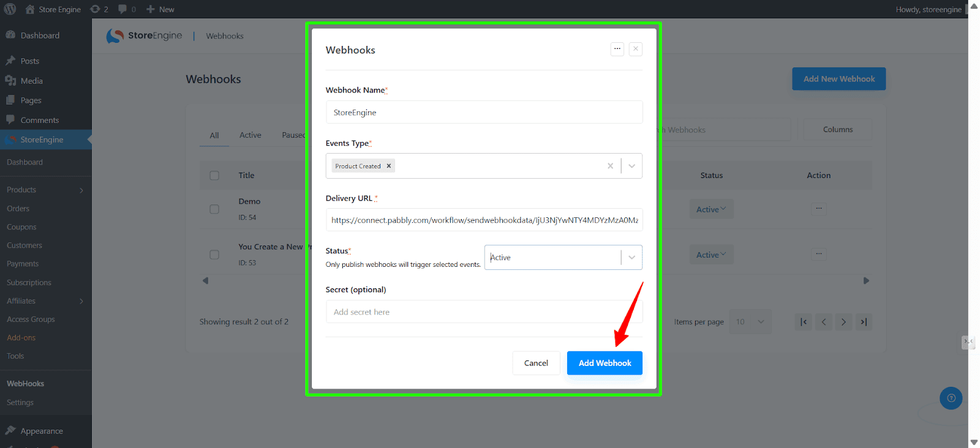Click the Secret optional field
Screen dimensions: 980x448
click(484, 312)
